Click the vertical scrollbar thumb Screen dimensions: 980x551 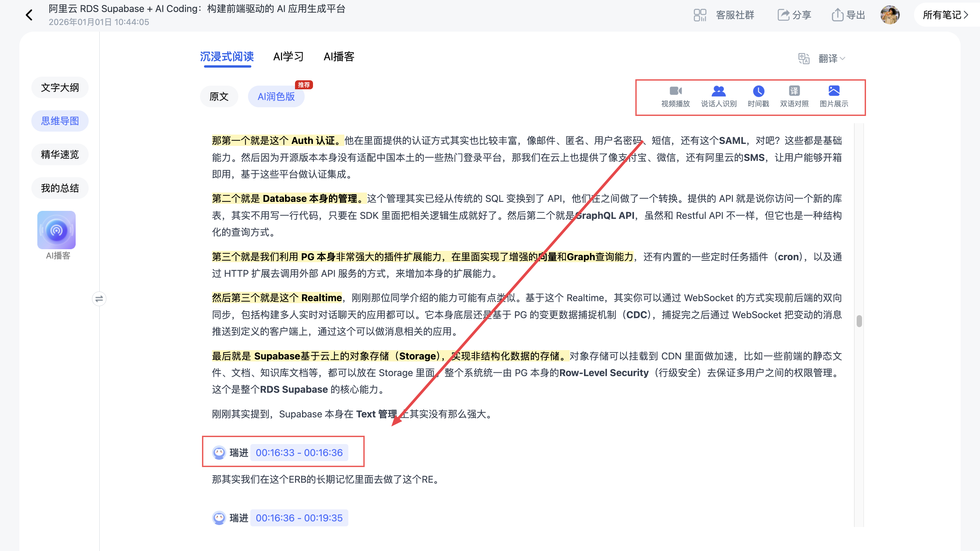(x=859, y=321)
